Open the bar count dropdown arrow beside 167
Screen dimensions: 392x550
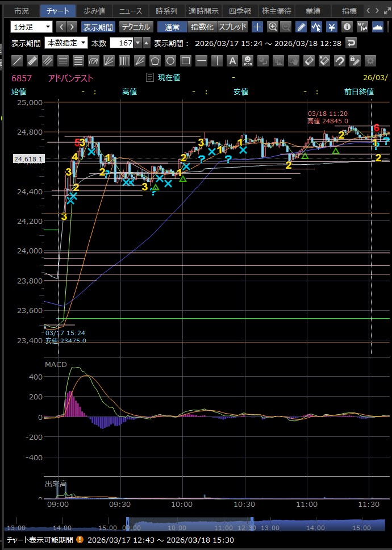coord(137,43)
